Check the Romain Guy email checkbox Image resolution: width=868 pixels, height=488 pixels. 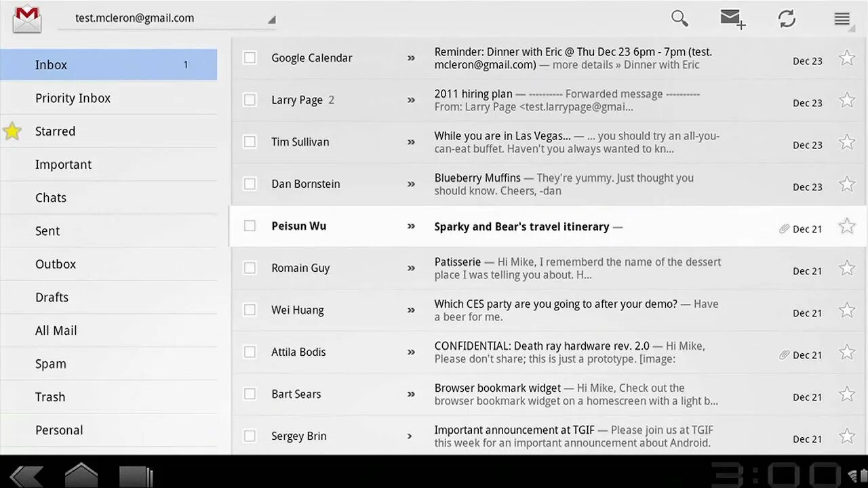250,268
